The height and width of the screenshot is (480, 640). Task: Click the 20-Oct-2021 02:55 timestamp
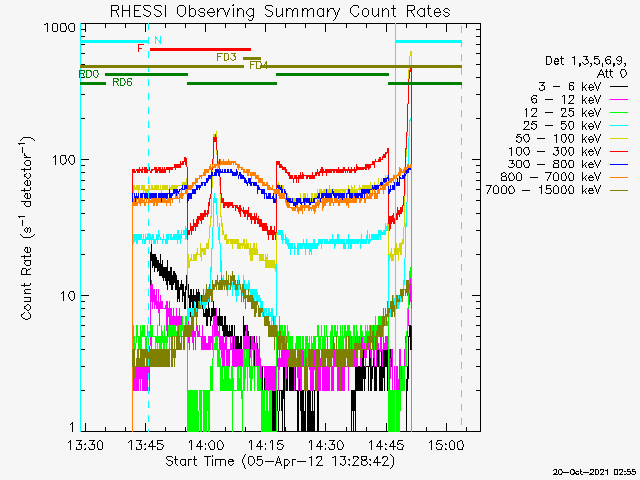pos(594,472)
